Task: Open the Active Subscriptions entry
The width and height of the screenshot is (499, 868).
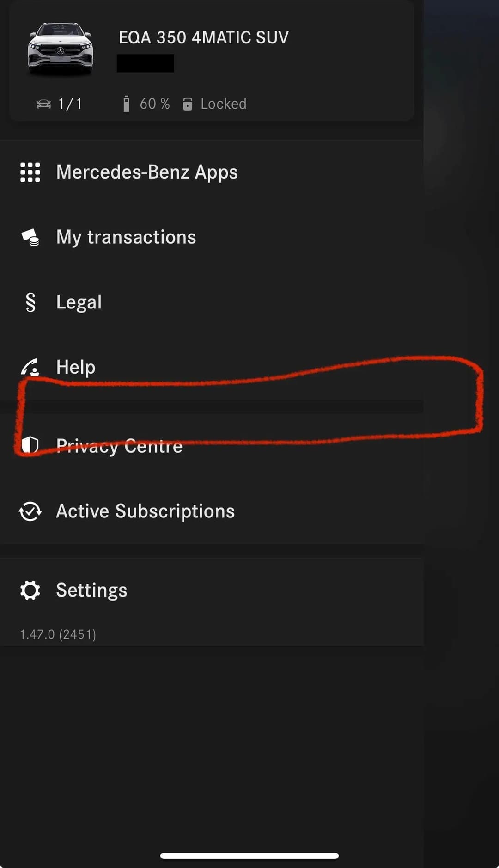Action: click(212, 511)
